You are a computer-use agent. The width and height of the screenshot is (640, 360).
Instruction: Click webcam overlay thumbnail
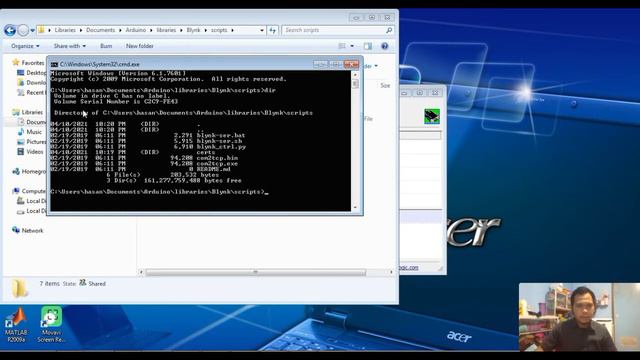[579, 317]
